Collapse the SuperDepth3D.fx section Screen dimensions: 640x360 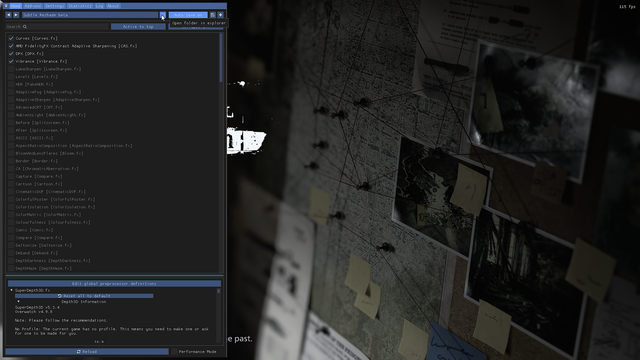(x=11, y=290)
